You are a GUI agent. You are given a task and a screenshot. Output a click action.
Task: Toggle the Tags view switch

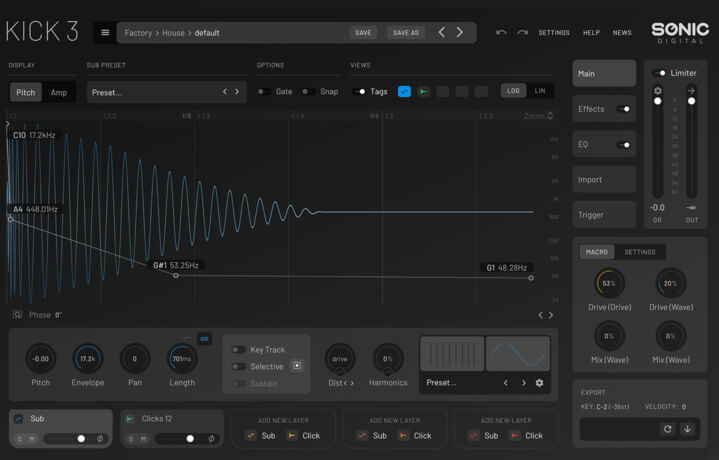pyautogui.click(x=359, y=92)
